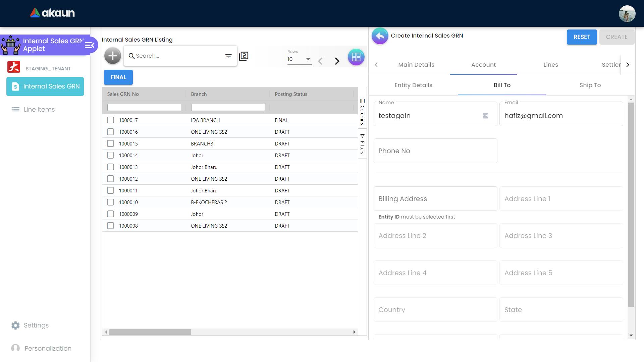Click the numbered copy icon beside search
This screenshot has width=644, height=362.
click(244, 56)
